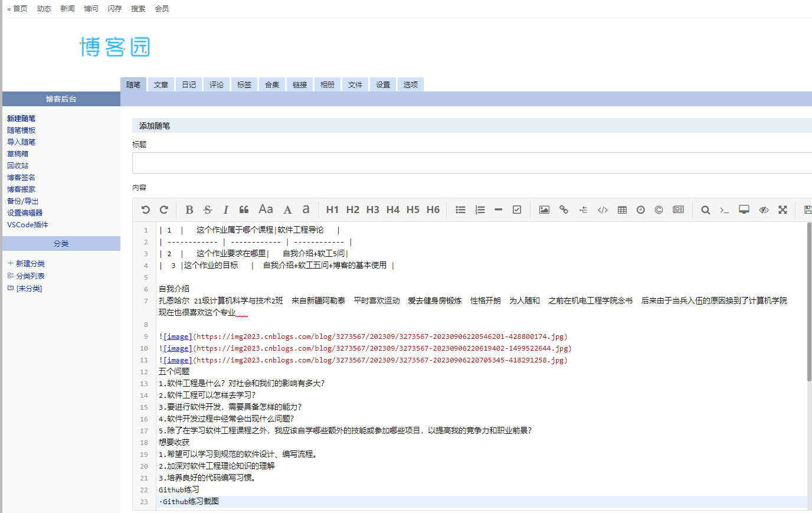
Task: Click the 标题 title input field
Action: pyautogui.click(x=472, y=163)
